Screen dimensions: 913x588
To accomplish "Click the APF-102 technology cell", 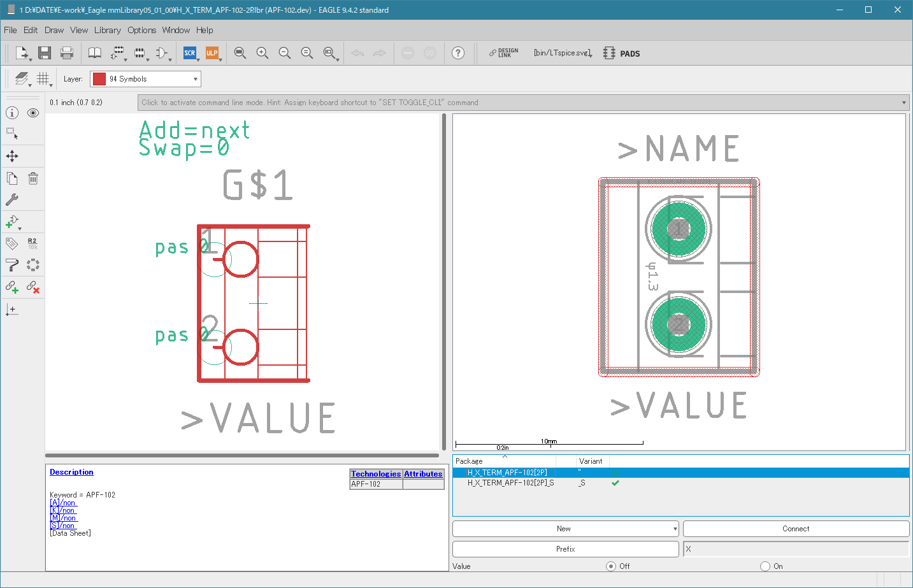I will tap(376, 484).
